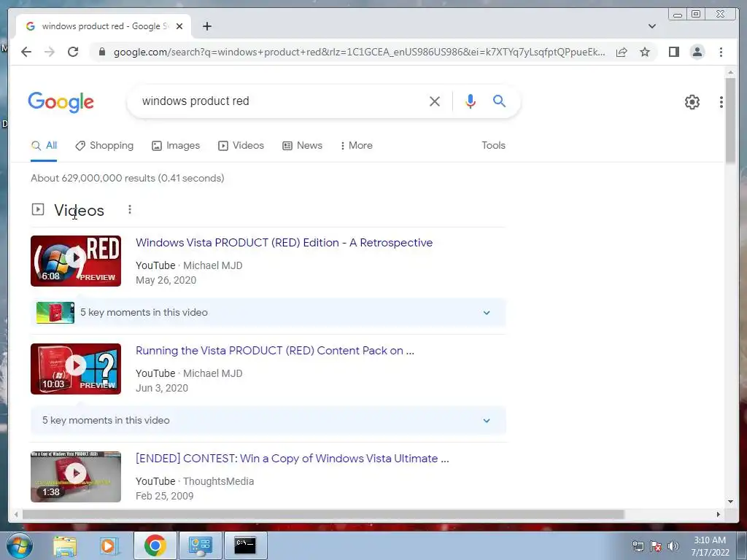Open the Chrome three-dot menu
Image resolution: width=747 pixels, height=560 pixels.
[x=721, y=52]
